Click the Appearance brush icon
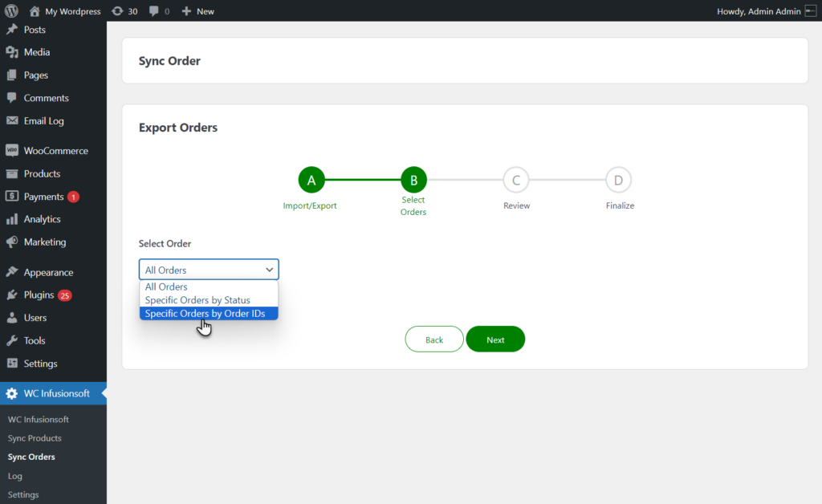 [12, 272]
